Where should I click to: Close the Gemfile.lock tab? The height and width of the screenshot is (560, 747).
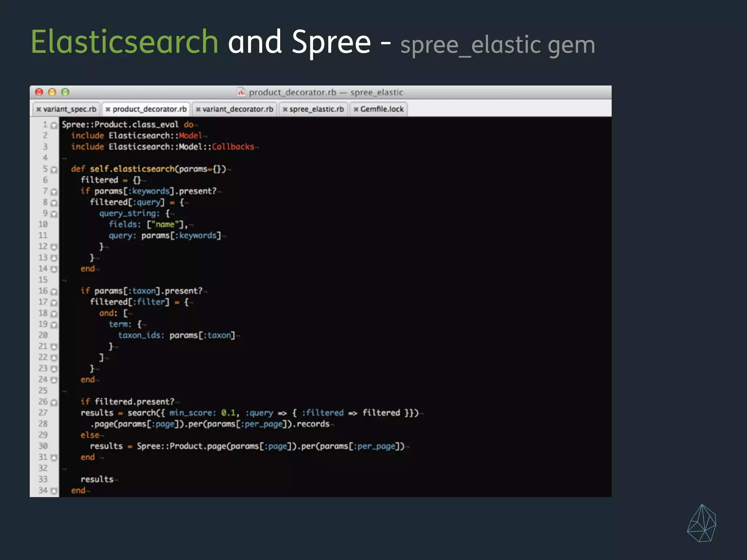pos(356,109)
